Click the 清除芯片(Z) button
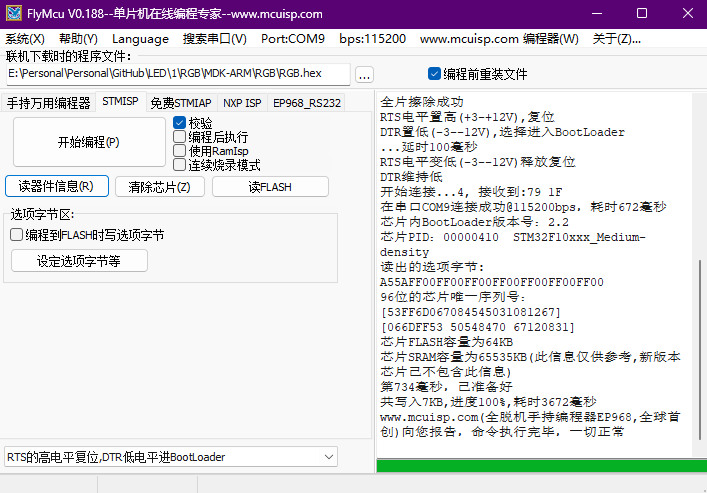Viewport: 707px width, 493px height. click(x=160, y=187)
